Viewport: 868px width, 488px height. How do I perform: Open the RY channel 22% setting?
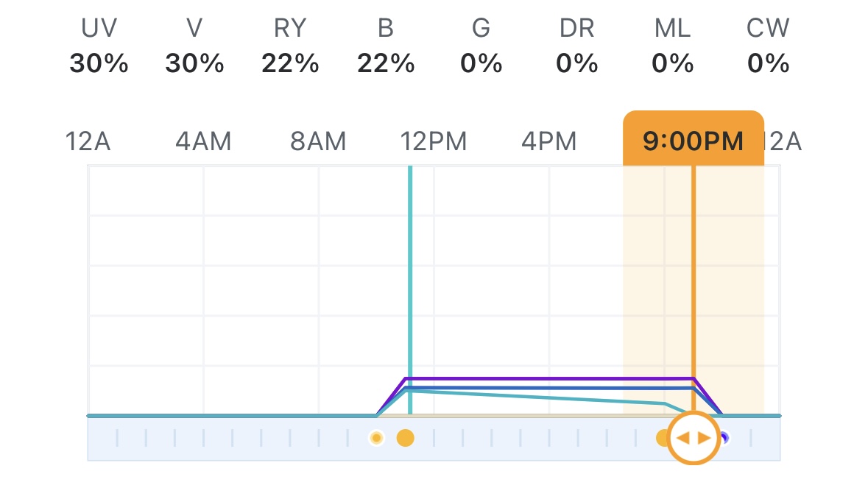click(x=290, y=64)
